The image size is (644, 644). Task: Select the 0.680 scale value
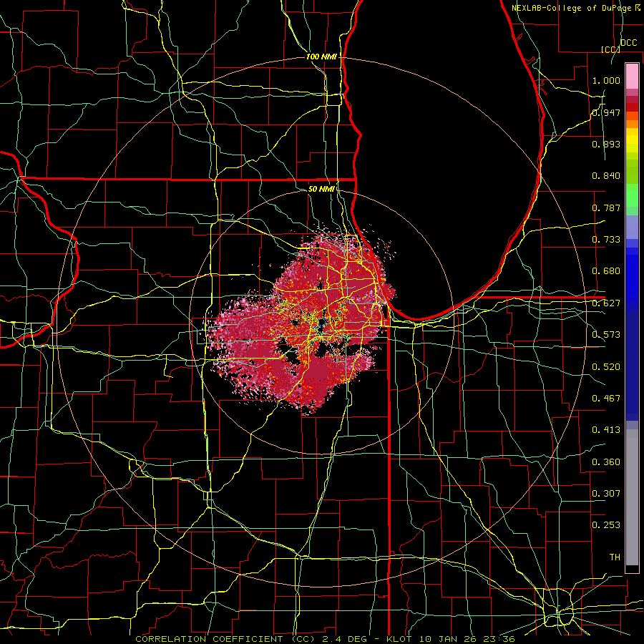pyautogui.click(x=606, y=271)
